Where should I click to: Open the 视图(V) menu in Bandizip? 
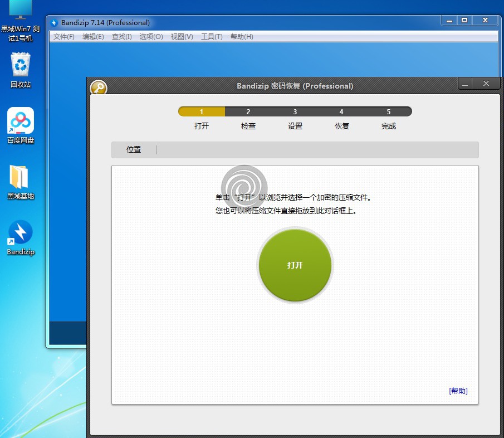pos(182,37)
